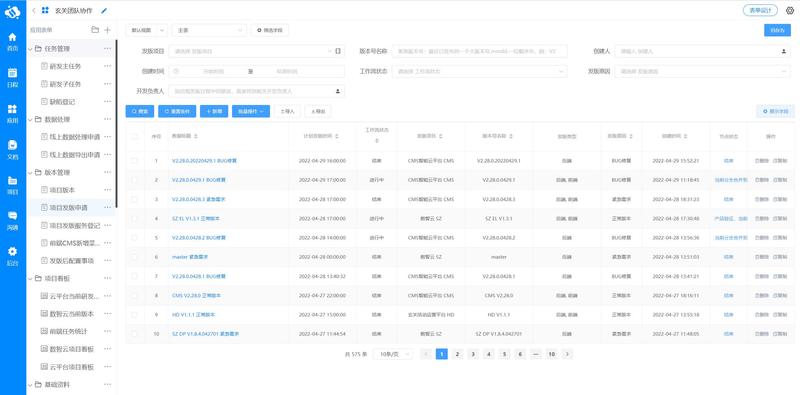Viewport: 800px width, 395px height.
Task: Click the person icon in 创建人 field
Action: pyautogui.click(x=783, y=51)
